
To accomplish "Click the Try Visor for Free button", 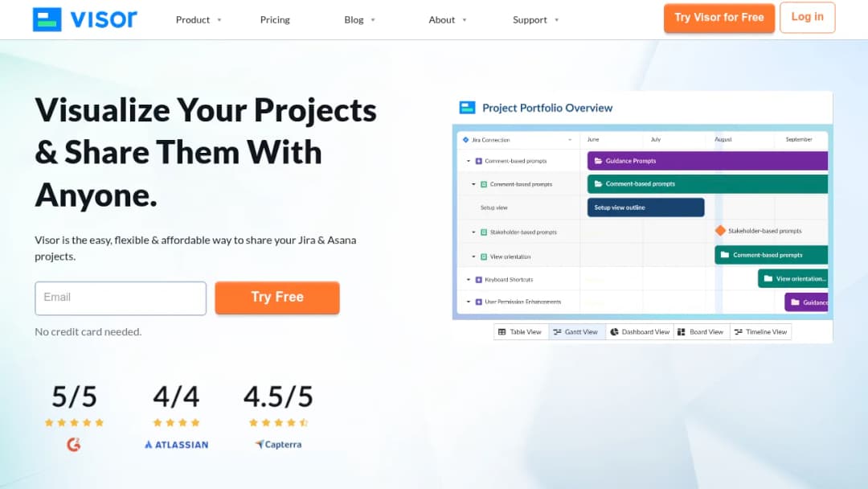I will coord(719,18).
